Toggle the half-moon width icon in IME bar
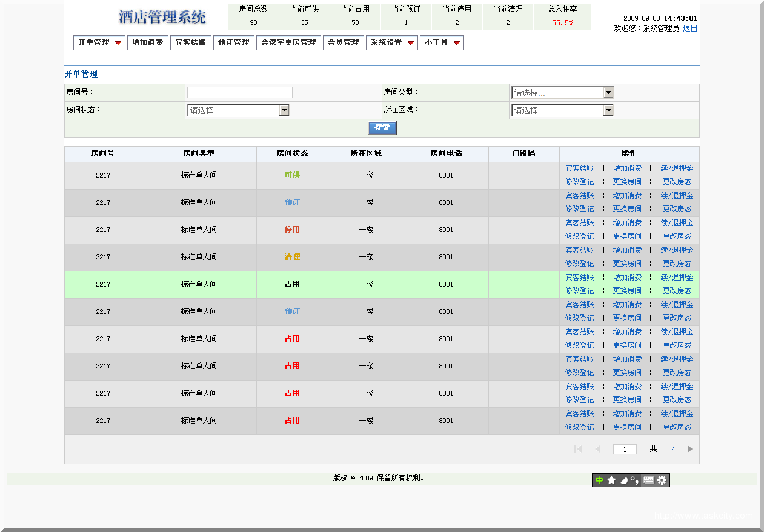 point(623,480)
